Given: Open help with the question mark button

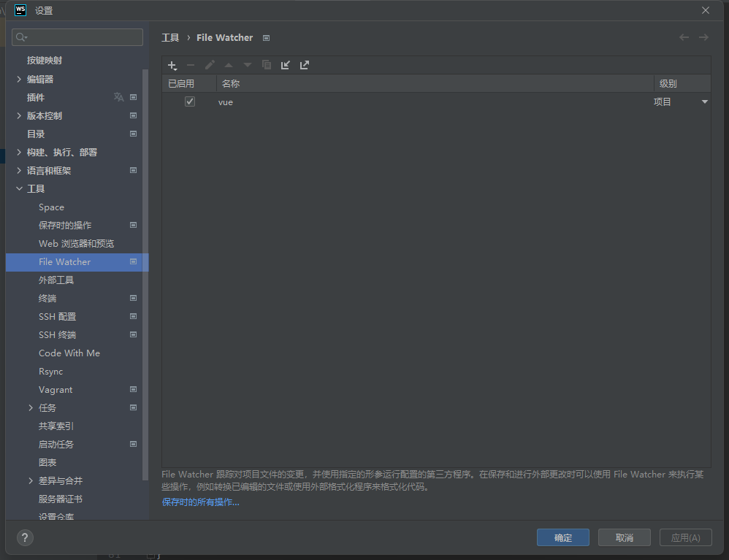Looking at the screenshot, I should click(x=25, y=537).
